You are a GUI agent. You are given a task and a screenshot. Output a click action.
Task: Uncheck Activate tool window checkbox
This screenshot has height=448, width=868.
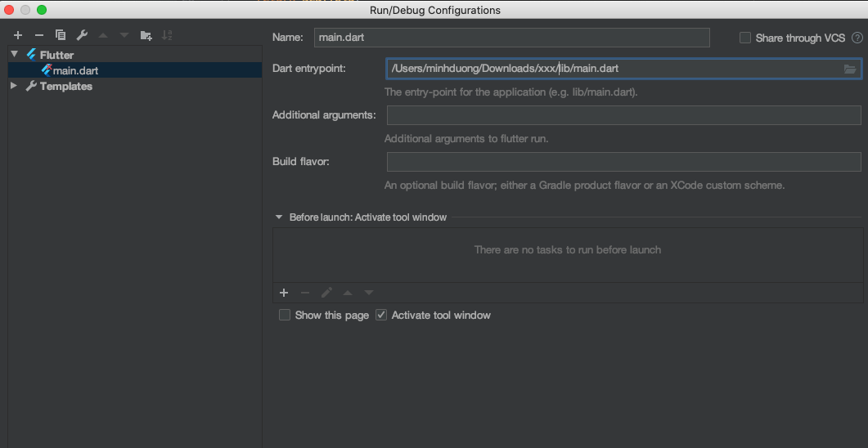381,315
